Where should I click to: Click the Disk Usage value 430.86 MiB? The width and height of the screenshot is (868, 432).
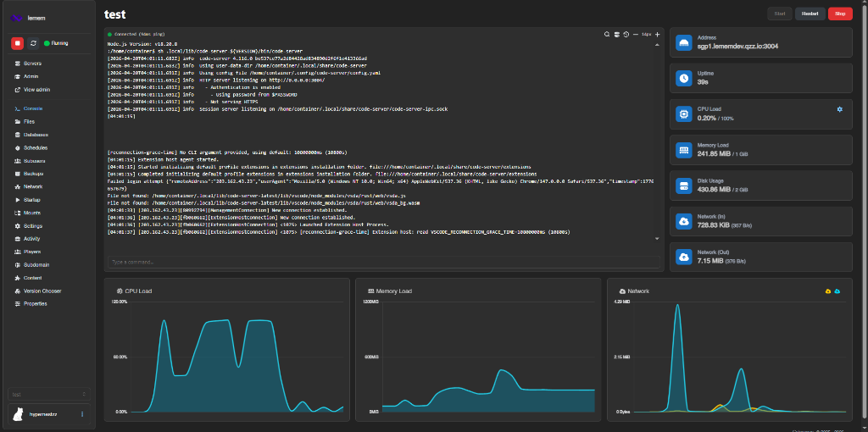pos(715,190)
